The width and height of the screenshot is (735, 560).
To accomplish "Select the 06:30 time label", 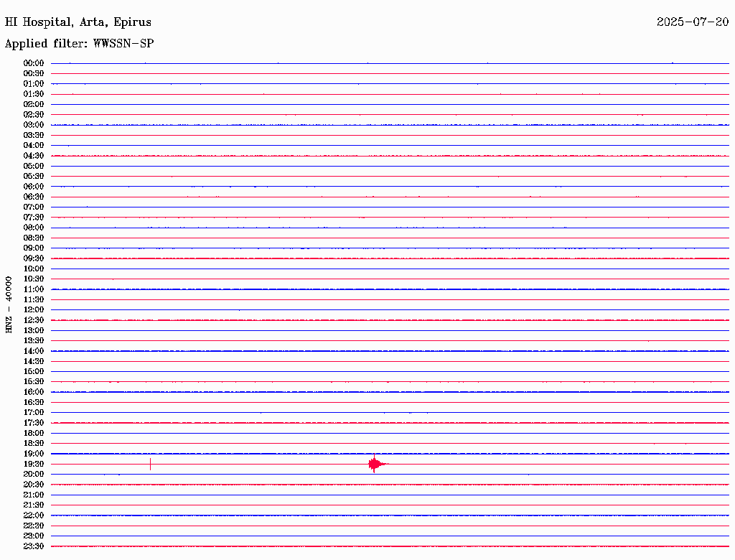I will click(34, 197).
